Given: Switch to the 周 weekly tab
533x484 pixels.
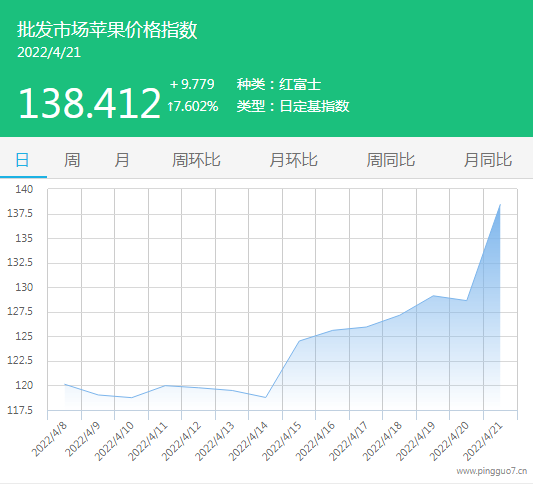Looking at the screenshot, I should pos(72,160).
